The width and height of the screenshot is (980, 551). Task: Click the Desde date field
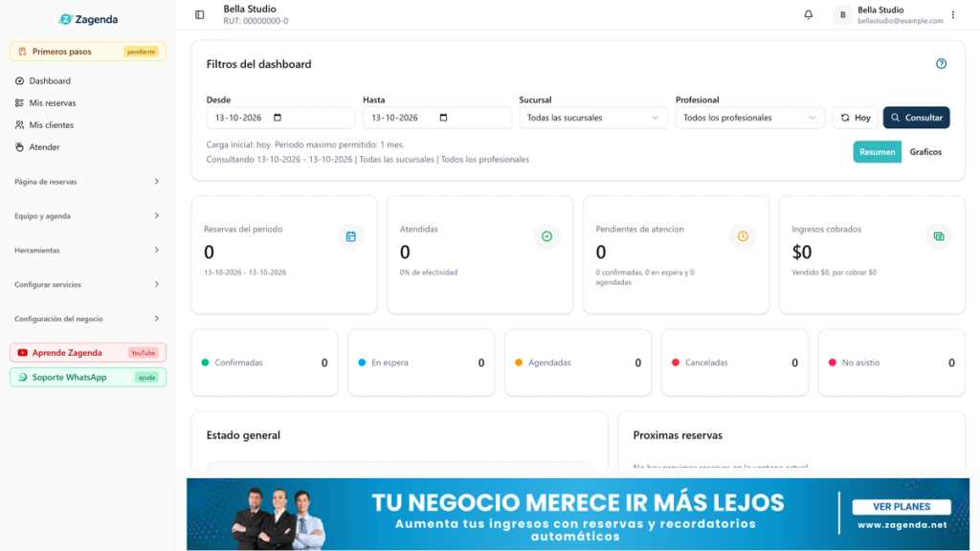pos(280,118)
